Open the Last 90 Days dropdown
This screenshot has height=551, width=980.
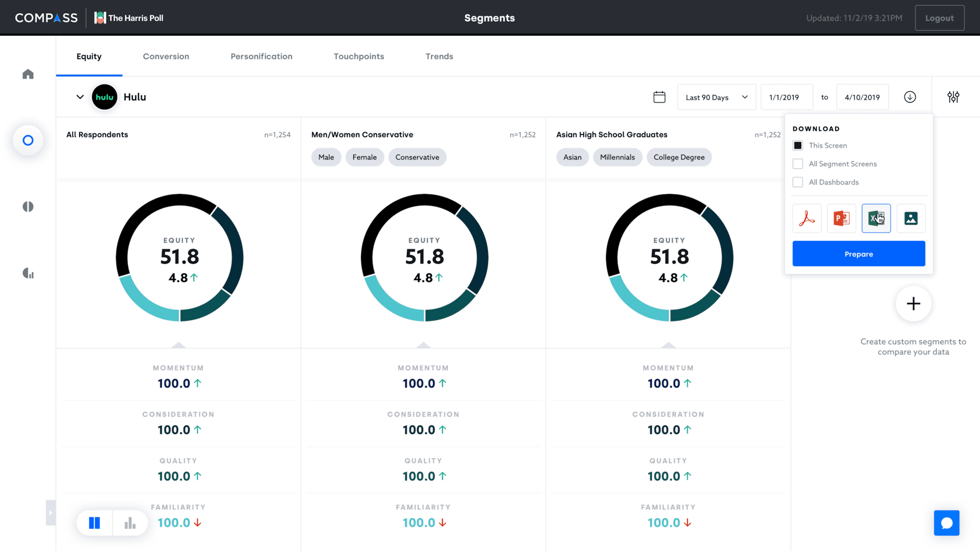(x=716, y=97)
